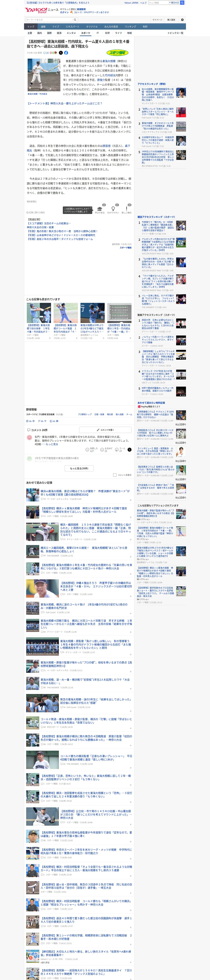Viewport: 210px width, 980px height.
Task: Select the 地域 category
Action: [x=129, y=33]
